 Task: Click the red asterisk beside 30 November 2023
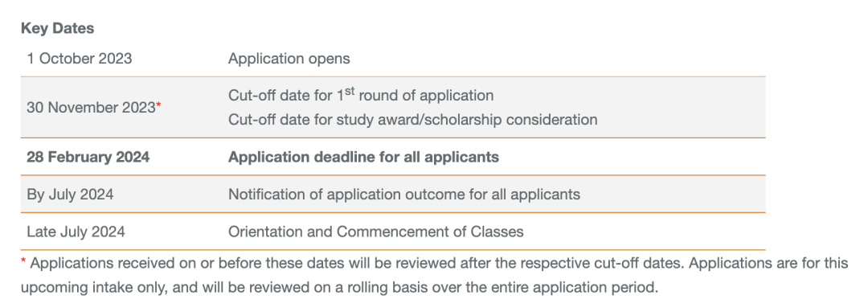158,106
